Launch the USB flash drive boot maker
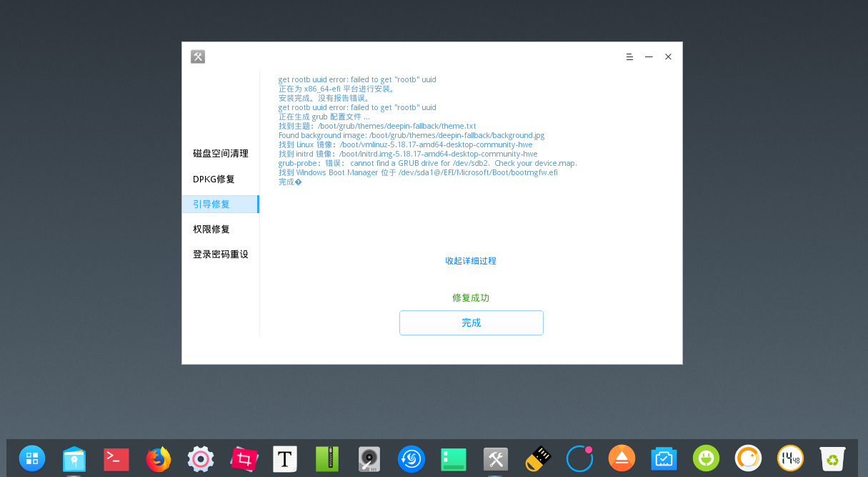Screen dimensions: 868x477 (x=537, y=458)
